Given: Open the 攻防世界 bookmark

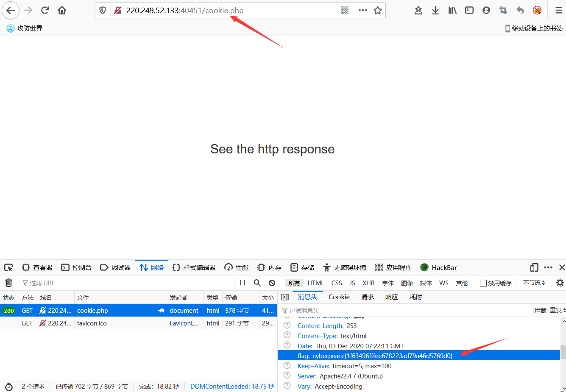Looking at the screenshot, I should 25,28.
